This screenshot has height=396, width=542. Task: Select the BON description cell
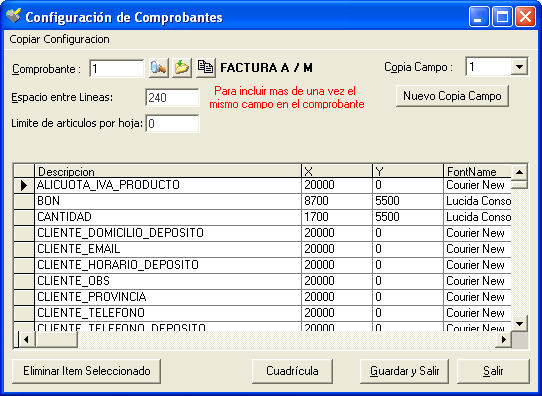[x=168, y=201]
